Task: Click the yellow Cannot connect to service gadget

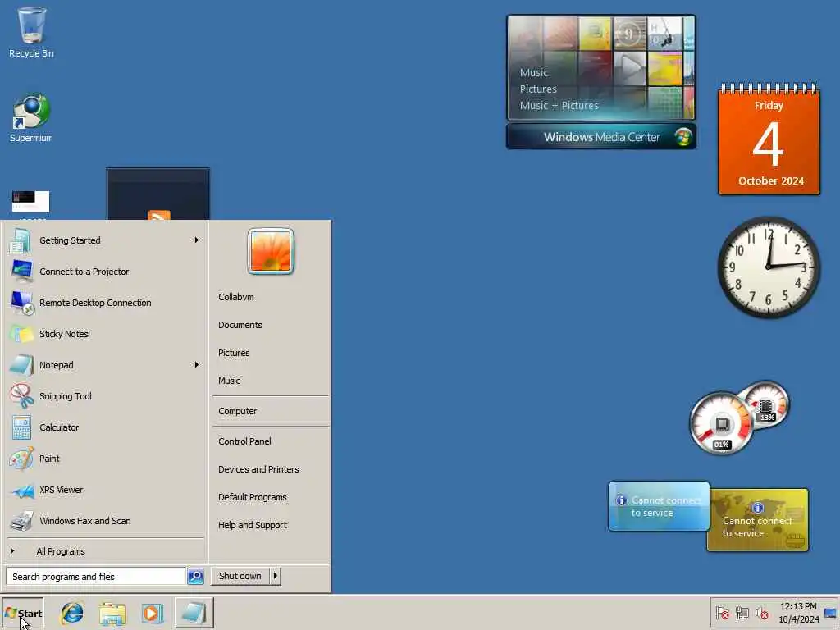Action: tap(757, 520)
